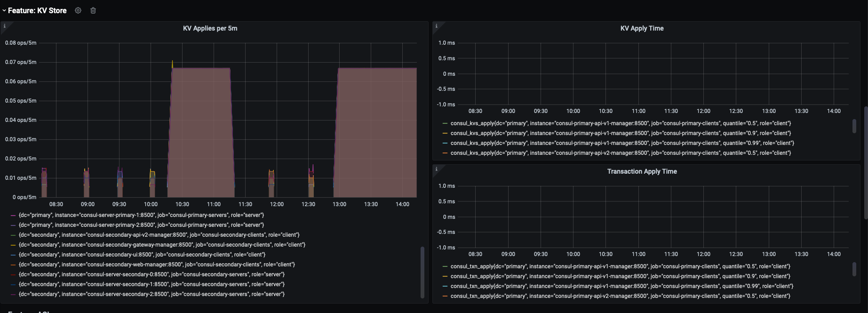Click dashboard page scrollbar on right edge
Viewport: 868px width, 313px height.
click(866, 162)
